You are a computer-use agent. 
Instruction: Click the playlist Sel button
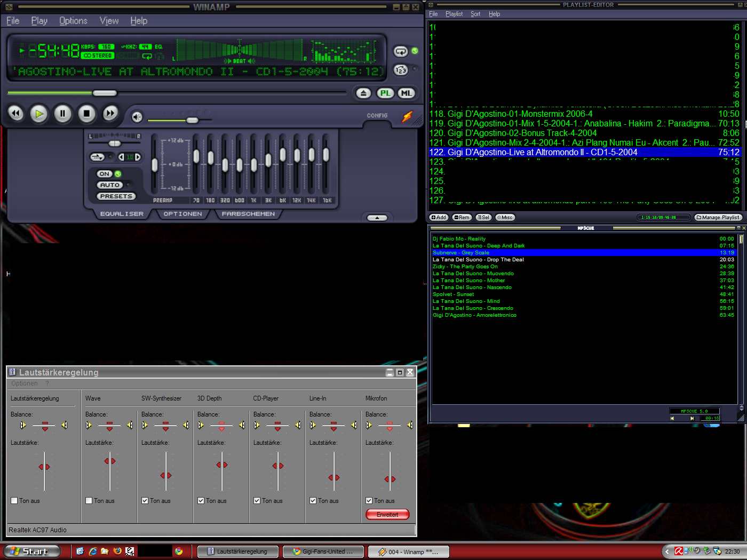[483, 217]
